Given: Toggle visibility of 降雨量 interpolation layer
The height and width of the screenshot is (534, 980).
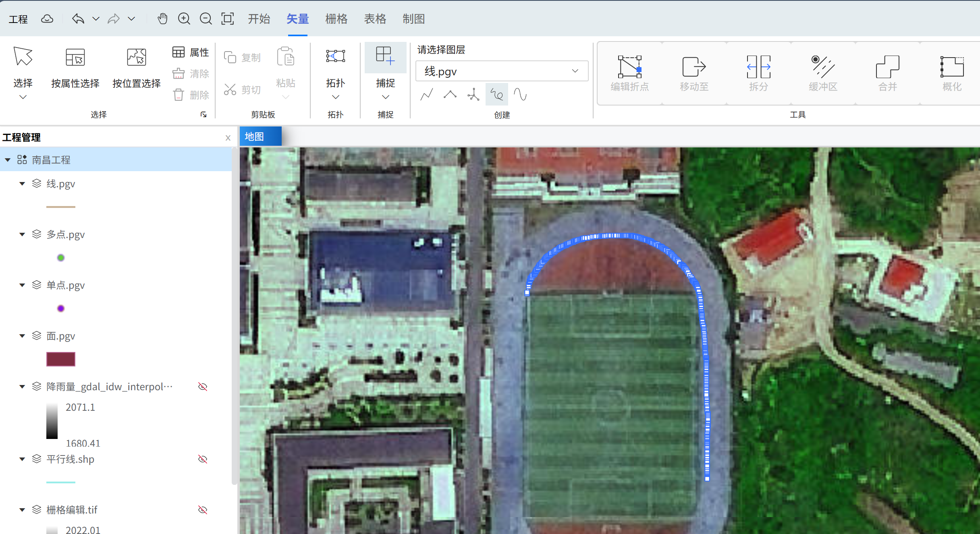Looking at the screenshot, I should point(203,387).
